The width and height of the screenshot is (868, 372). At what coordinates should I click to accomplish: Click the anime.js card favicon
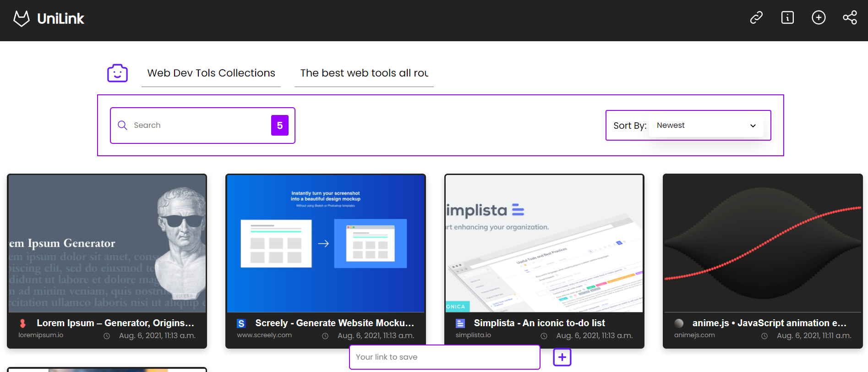(679, 323)
